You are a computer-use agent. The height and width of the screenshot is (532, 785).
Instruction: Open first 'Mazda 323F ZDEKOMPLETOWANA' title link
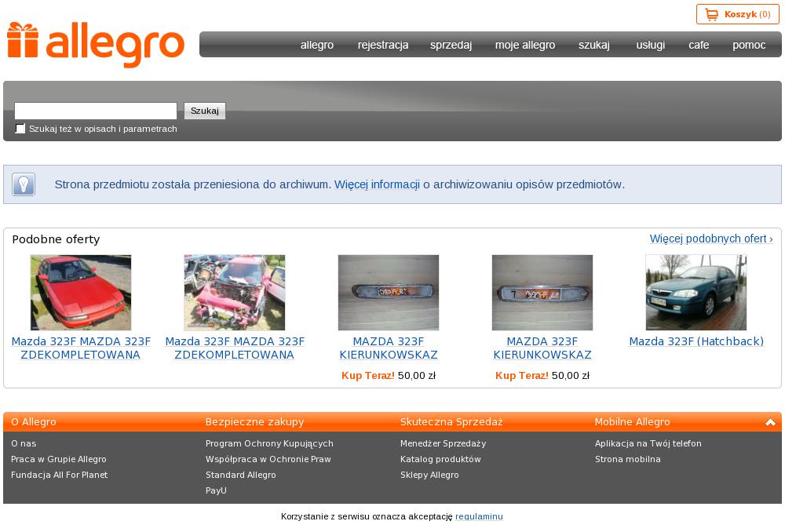tap(81, 348)
